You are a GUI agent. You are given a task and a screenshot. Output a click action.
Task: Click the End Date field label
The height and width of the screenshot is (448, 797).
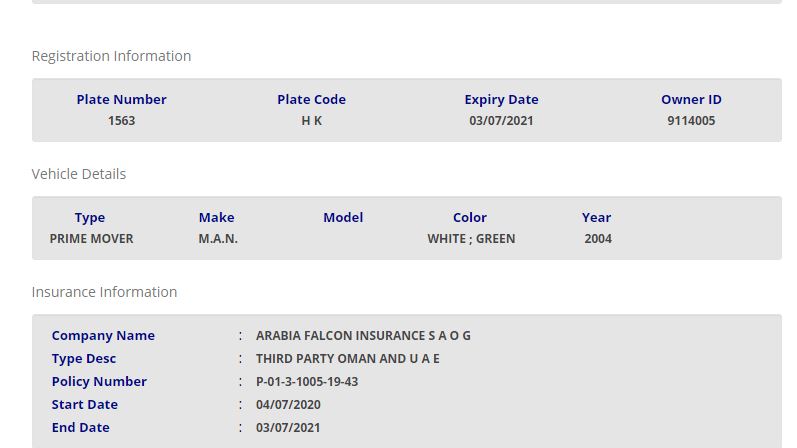click(80, 428)
